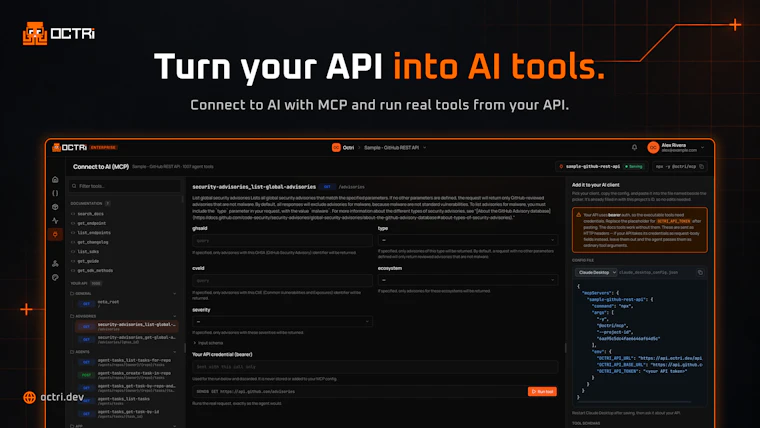Viewport: 760px width, 428px height.
Task: Select the get_endpoint tool
Action: pyautogui.click(x=91, y=223)
